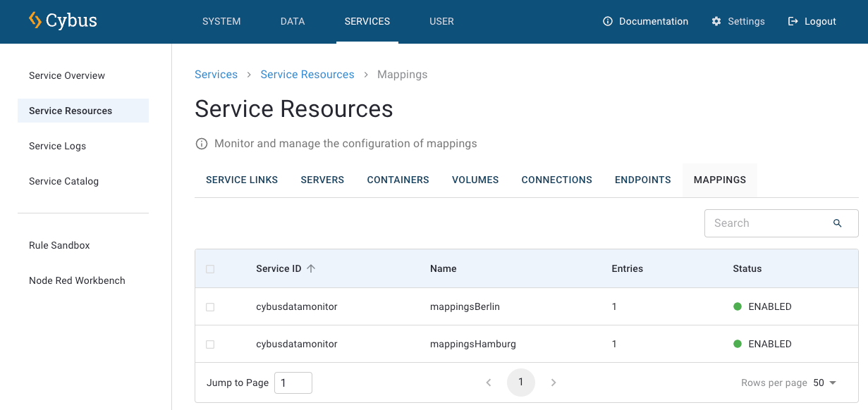Open Node Red Workbench in the sidebar

point(77,280)
